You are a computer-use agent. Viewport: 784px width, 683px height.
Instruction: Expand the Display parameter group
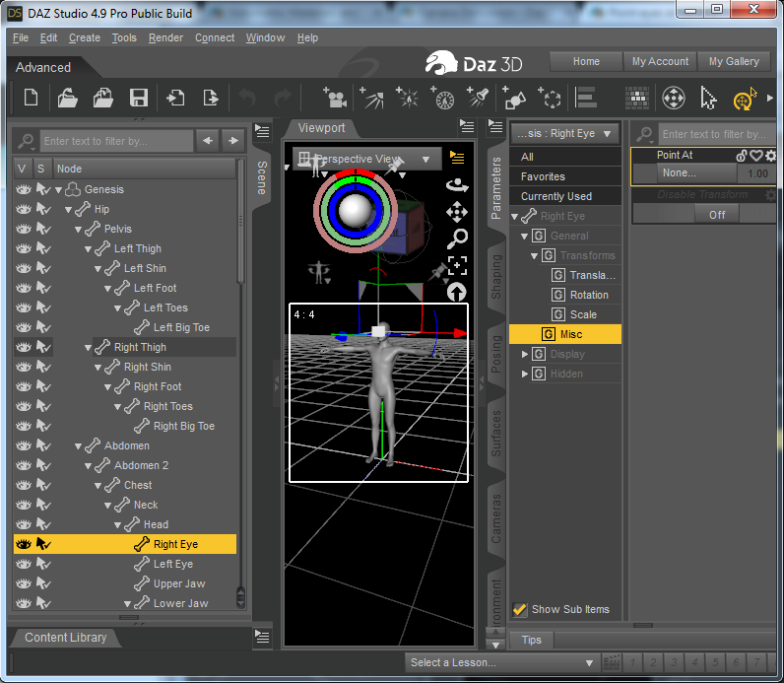pyautogui.click(x=525, y=354)
